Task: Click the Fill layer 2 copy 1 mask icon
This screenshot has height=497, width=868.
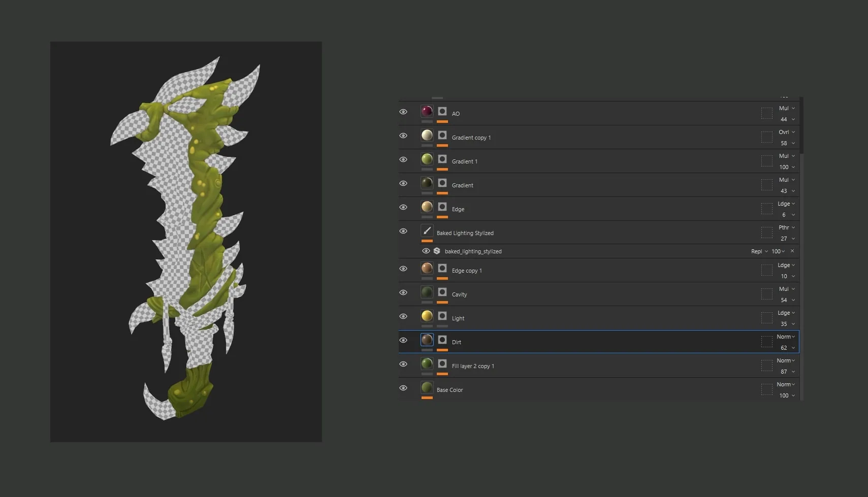Action: 442,363
